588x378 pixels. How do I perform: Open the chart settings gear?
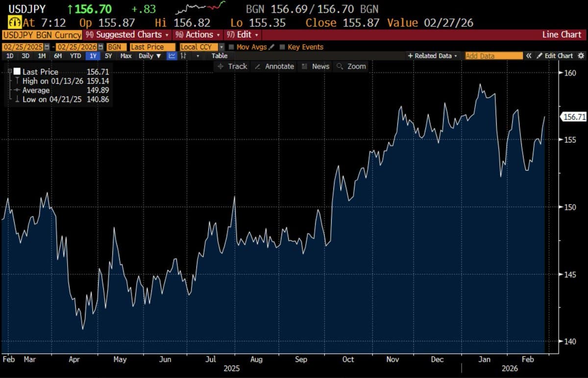coord(582,55)
